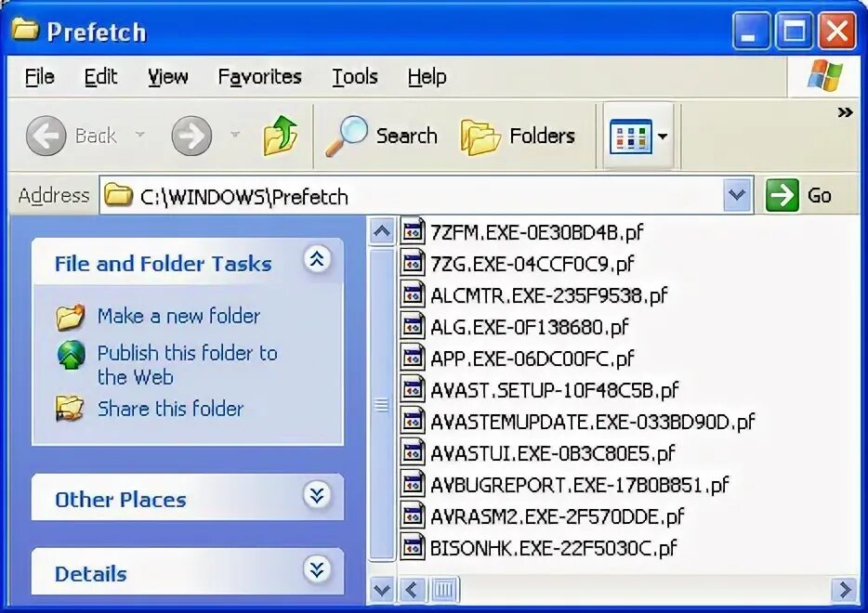
Task: Click the Publish folder globe icon
Action: tap(72, 355)
